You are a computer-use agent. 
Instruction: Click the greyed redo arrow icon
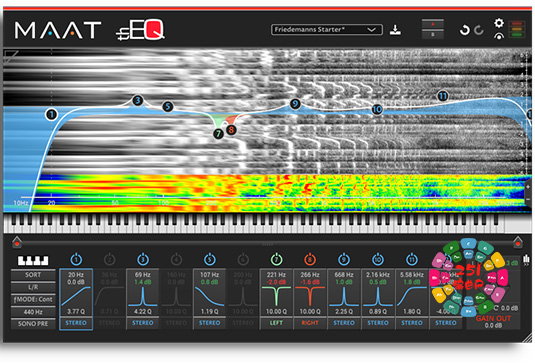point(479,30)
